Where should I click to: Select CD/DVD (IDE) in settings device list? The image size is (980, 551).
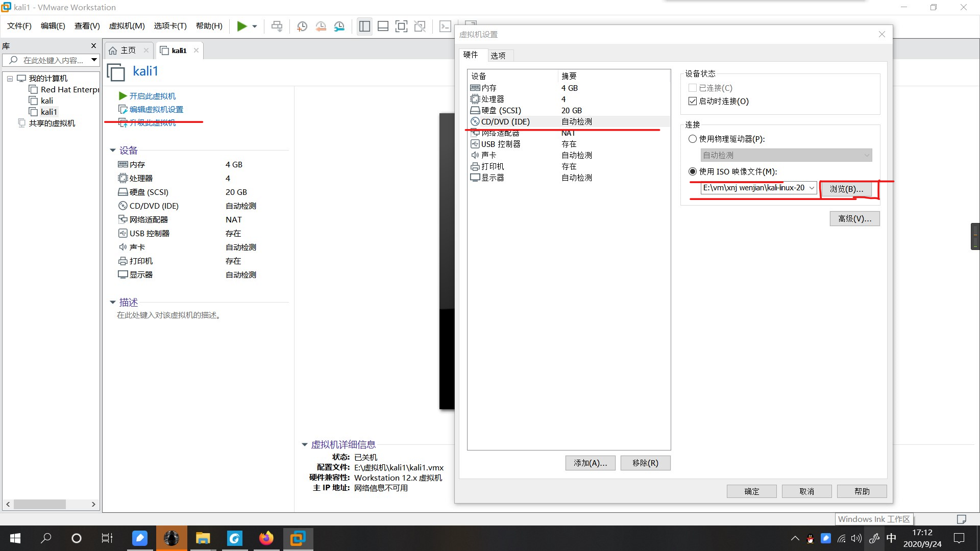coord(569,122)
